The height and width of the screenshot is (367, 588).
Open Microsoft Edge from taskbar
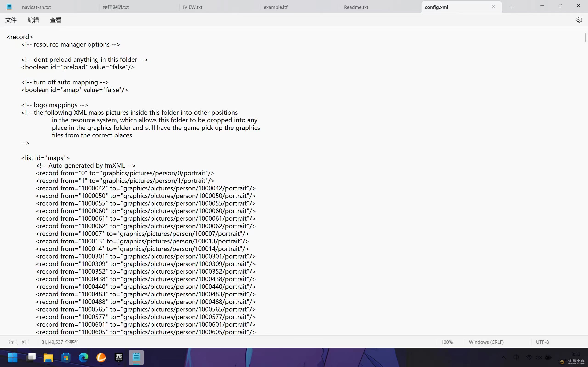[x=83, y=357]
